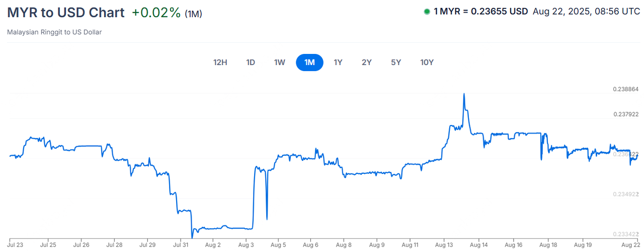Click the Aug 22, 2025 timestamp
Image resolution: width=644 pixels, height=251 pixels.
pyautogui.click(x=586, y=12)
